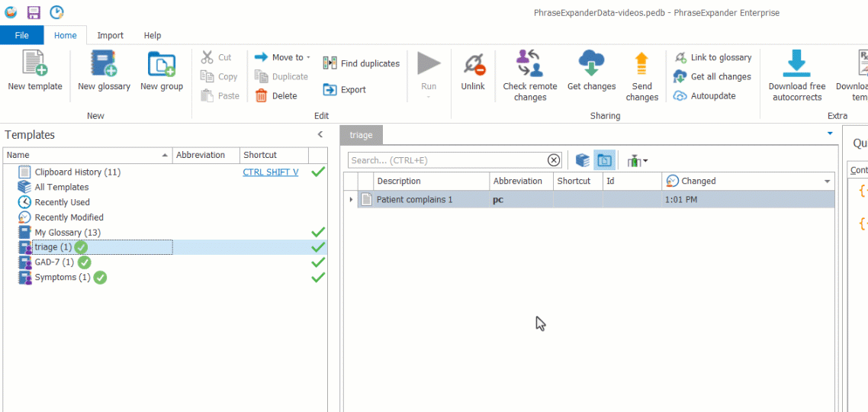Select the triage glossary
The width and height of the screenshot is (868, 412).
[x=53, y=247]
